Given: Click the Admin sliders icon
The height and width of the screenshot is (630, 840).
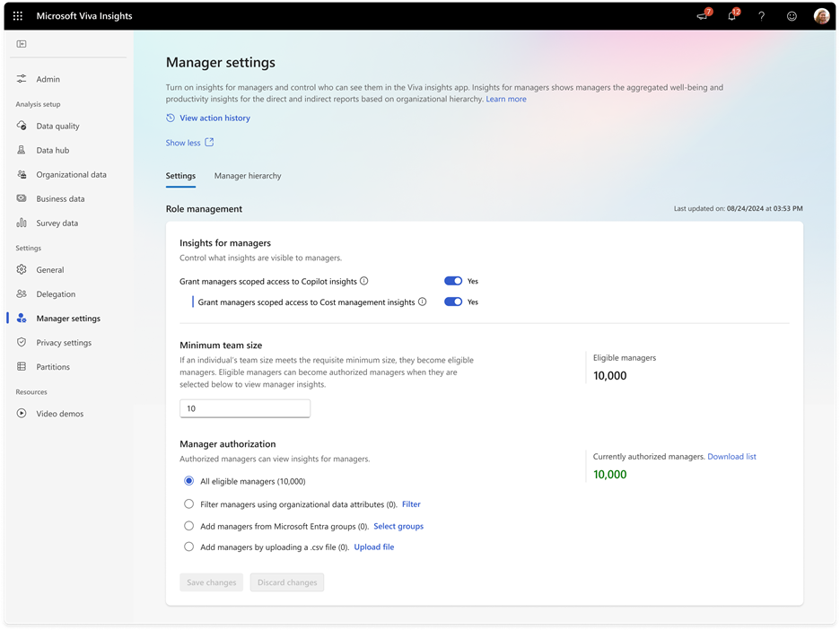Looking at the screenshot, I should [x=22, y=79].
